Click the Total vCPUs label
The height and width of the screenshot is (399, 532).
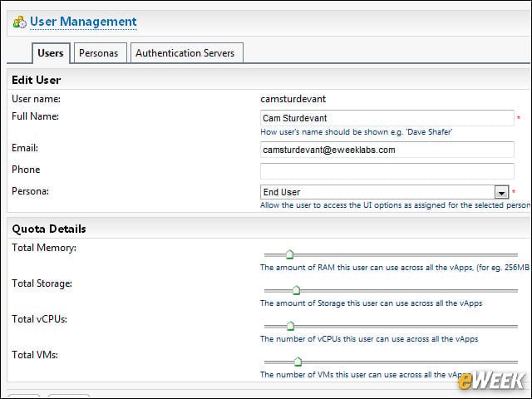click(x=39, y=319)
